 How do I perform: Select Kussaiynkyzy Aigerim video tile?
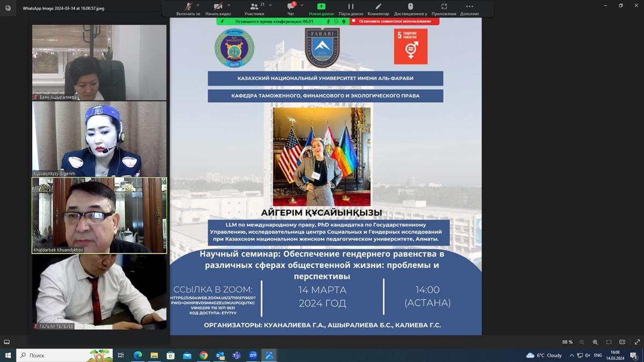pyautogui.click(x=99, y=139)
